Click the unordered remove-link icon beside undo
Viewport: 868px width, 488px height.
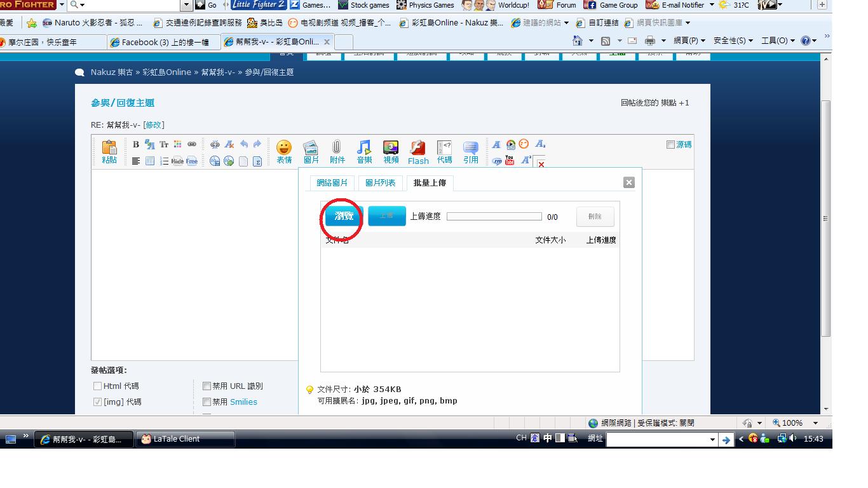tap(215, 144)
